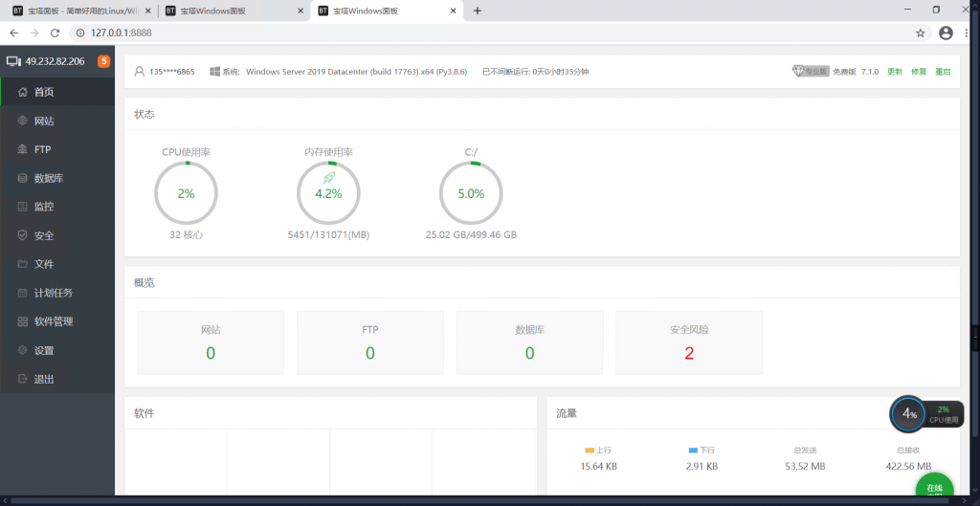Open the 监控 sidebar menu
The width and height of the screenshot is (980, 506).
pyautogui.click(x=57, y=207)
